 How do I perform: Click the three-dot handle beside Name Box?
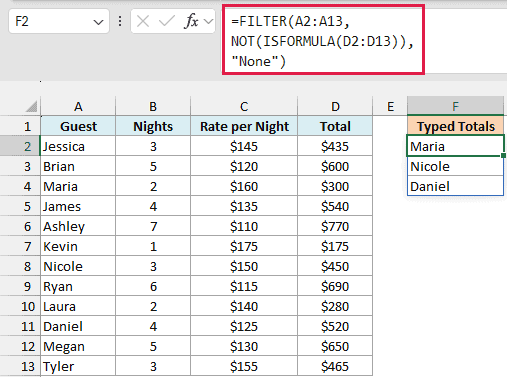tap(120, 22)
